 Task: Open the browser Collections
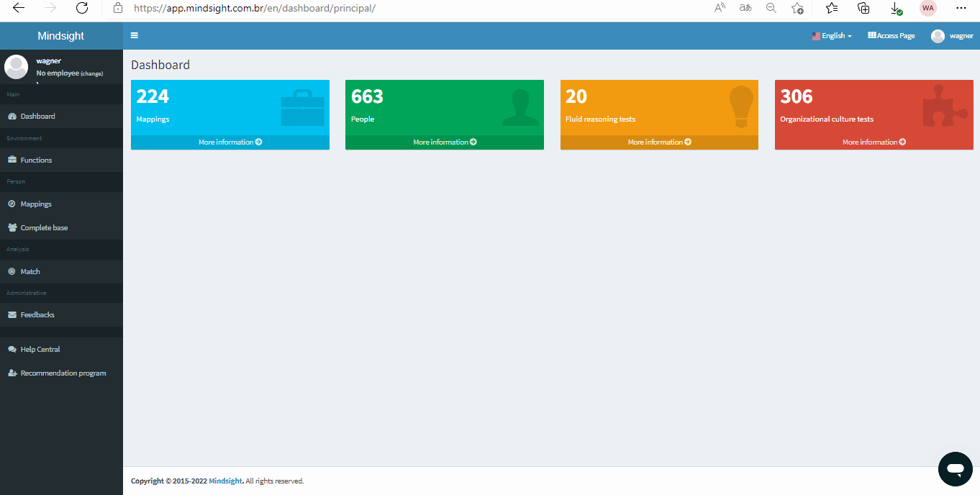pos(863,8)
